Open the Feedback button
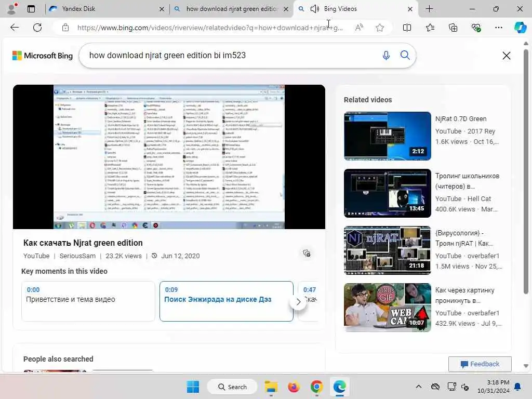The width and height of the screenshot is (532, 399). 480,364
